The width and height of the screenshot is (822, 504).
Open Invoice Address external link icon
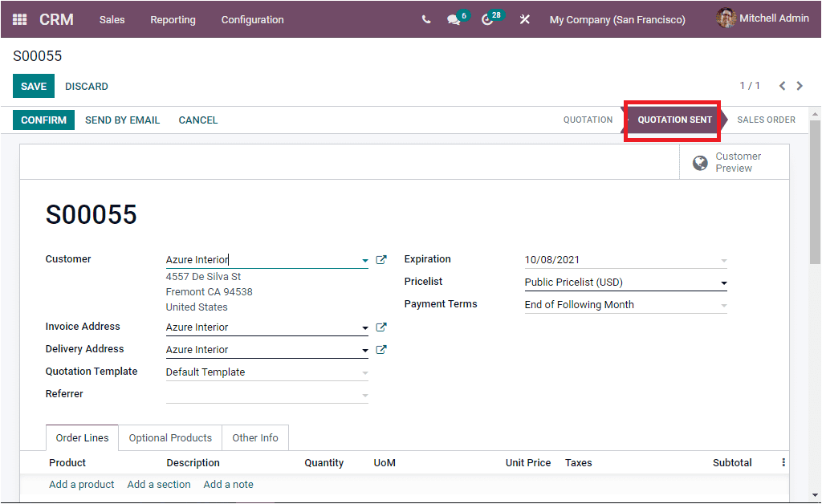click(x=381, y=327)
